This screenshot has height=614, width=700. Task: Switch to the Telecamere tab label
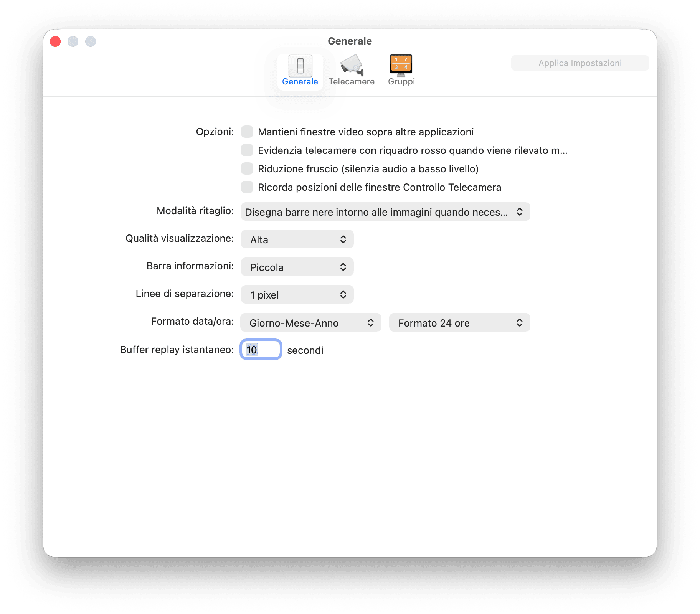[352, 82]
